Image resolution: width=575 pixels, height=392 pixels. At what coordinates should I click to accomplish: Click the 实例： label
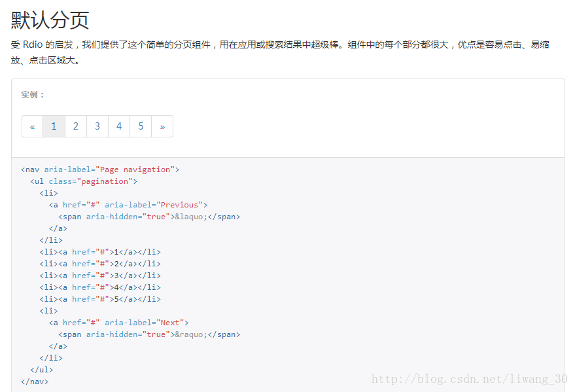(x=33, y=95)
